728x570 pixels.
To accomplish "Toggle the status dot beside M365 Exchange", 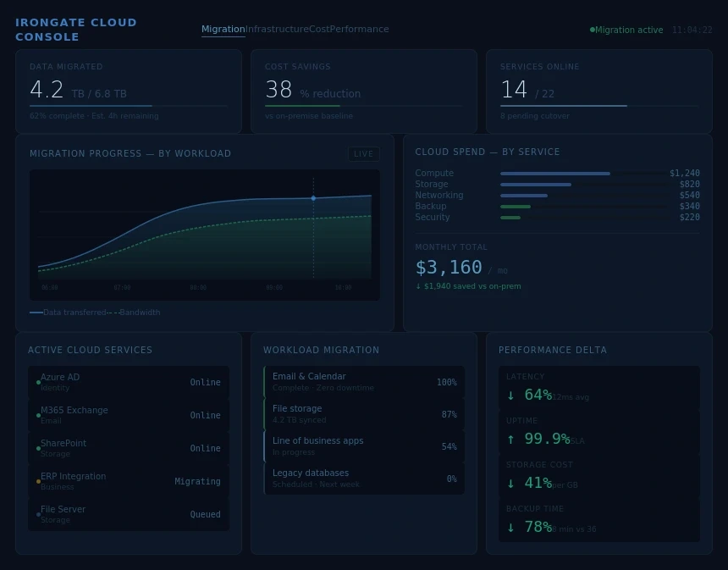I will (x=38, y=415).
